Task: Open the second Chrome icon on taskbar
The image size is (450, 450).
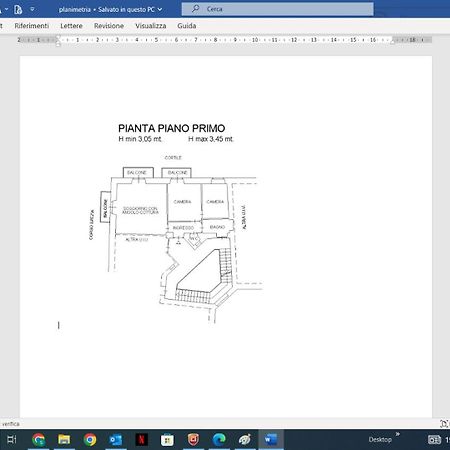Action: [90, 440]
